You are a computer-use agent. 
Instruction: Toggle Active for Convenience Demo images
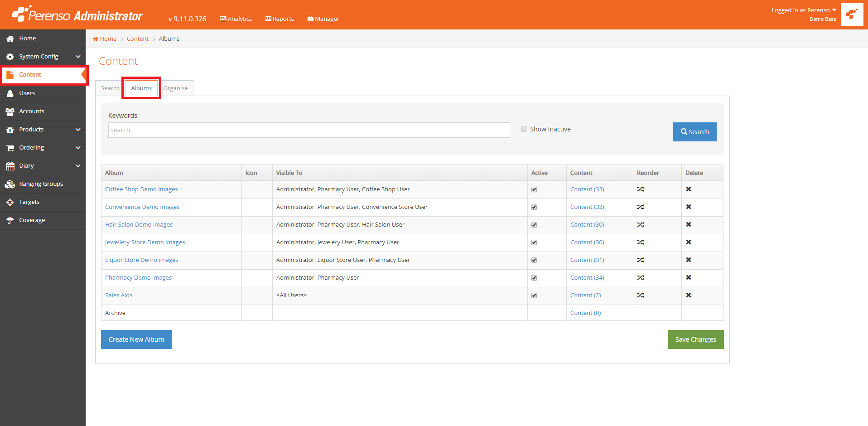[534, 207]
